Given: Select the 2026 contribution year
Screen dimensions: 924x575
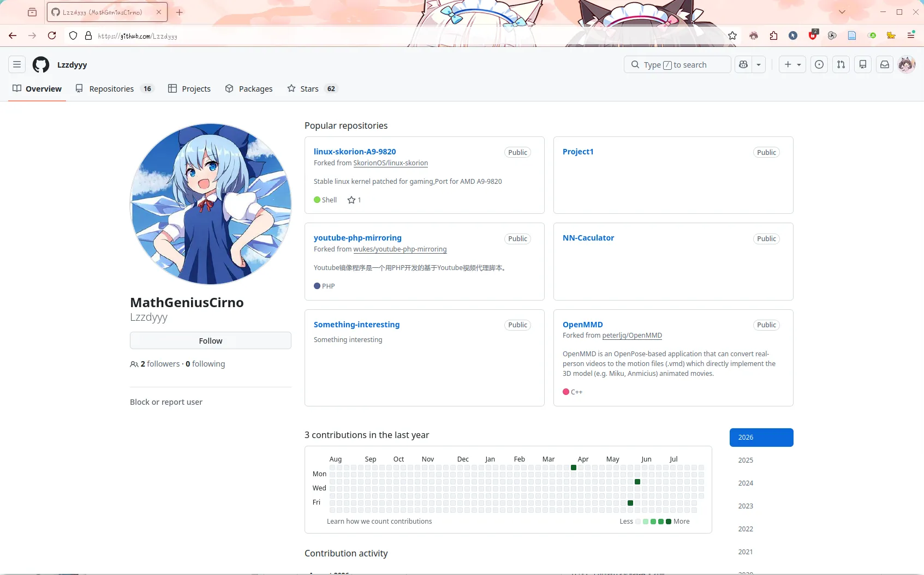Looking at the screenshot, I should tap(761, 438).
